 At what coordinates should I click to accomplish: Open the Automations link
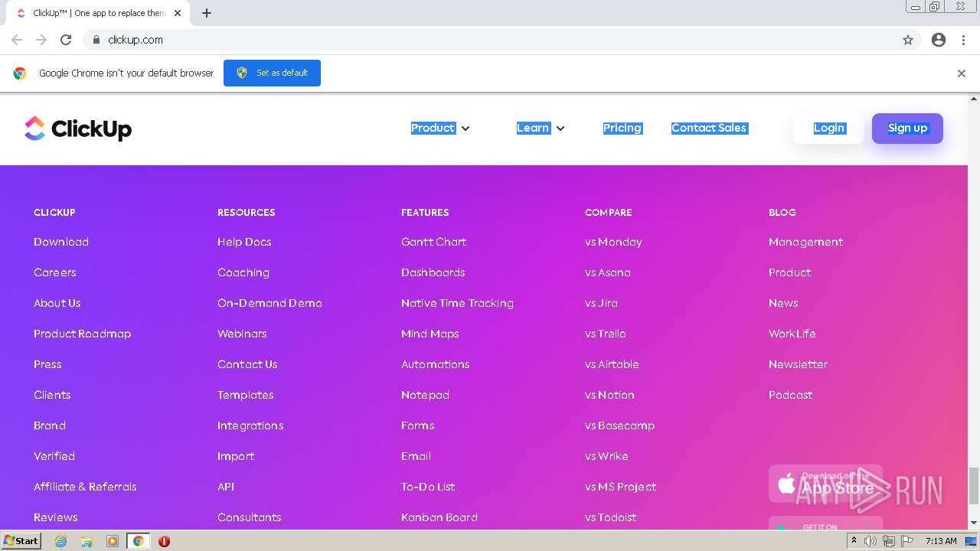[436, 364]
